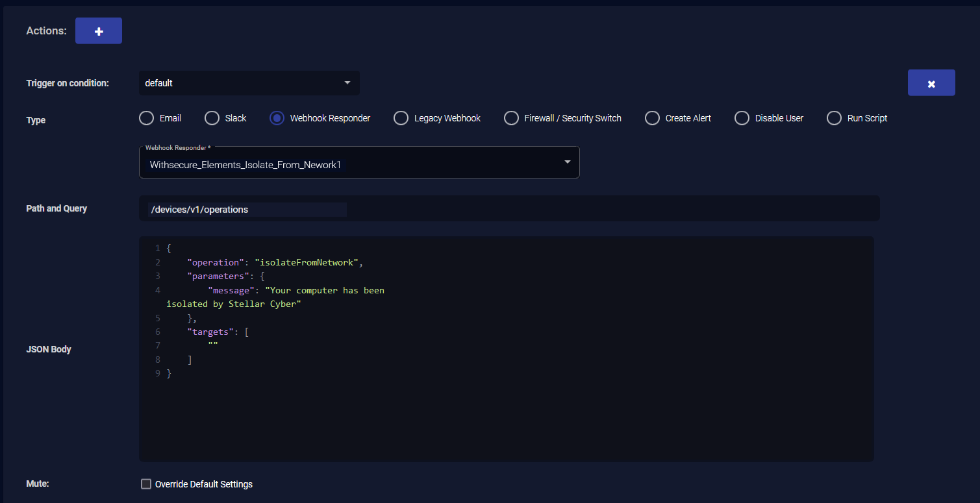The width and height of the screenshot is (980, 503).
Task: Click the "message" key in JSON
Action: point(232,290)
